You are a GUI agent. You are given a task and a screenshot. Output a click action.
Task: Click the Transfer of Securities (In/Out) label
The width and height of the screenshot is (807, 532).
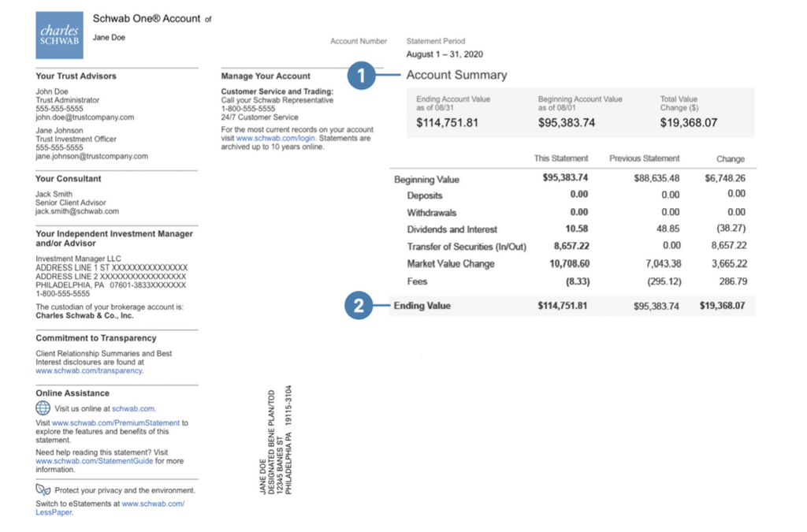(x=467, y=247)
